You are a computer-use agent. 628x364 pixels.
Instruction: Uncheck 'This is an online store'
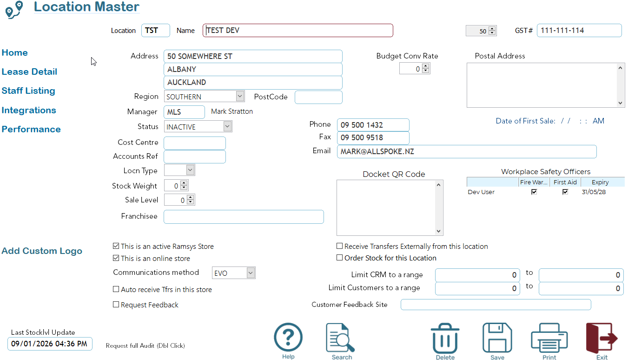pyautogui.click(x=116, y=258)
